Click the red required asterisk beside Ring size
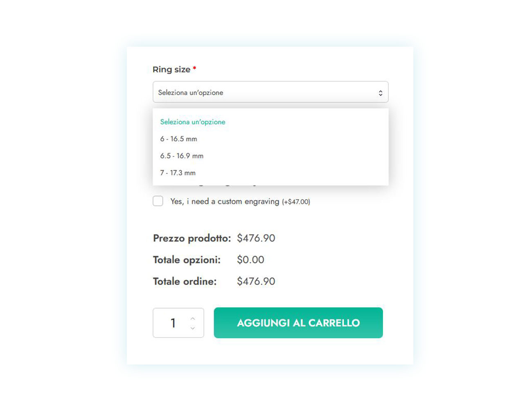 [194, 68]
